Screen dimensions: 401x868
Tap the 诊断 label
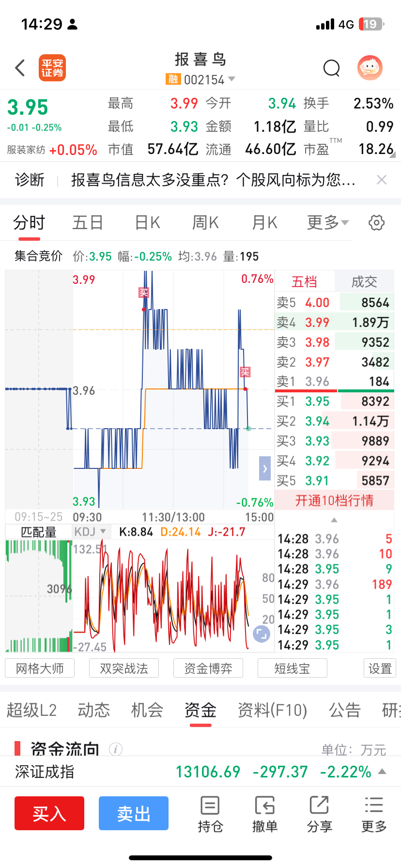(30, 180)
